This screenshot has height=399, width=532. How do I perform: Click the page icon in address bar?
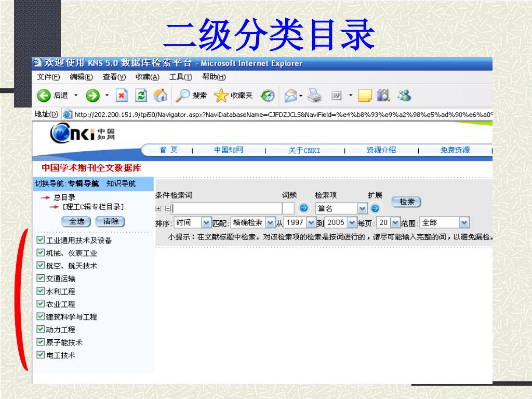click(68, 114)
